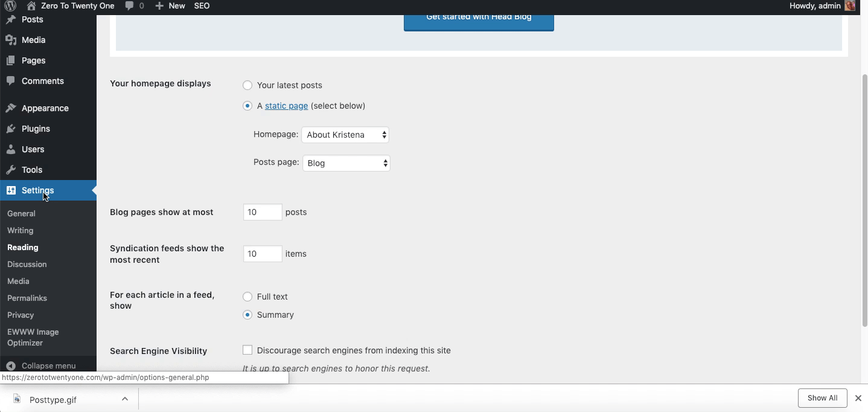The height and width of the screenshot is (412, 868).
Task: Open the Appearance menu label in the sidebar
Action: pyautogui.click(x=45, y=108)
